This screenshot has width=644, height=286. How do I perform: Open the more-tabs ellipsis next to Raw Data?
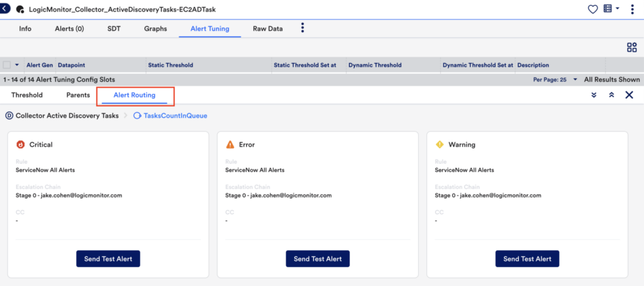click(x=303, y=28)
